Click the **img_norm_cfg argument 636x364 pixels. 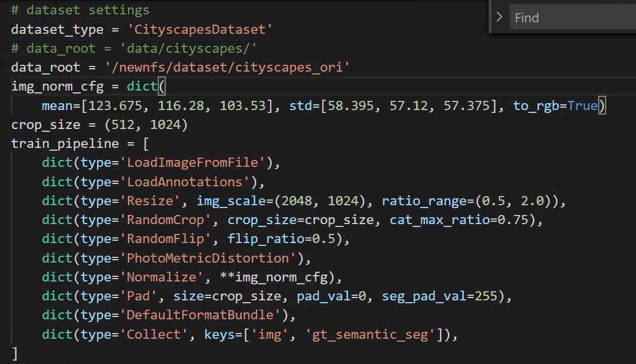coord(274,277)
